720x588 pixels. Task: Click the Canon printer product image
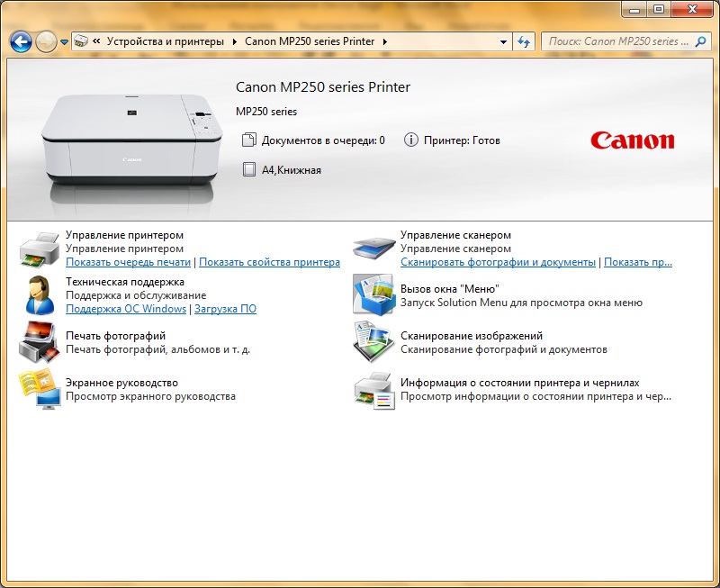coord(132,140)
